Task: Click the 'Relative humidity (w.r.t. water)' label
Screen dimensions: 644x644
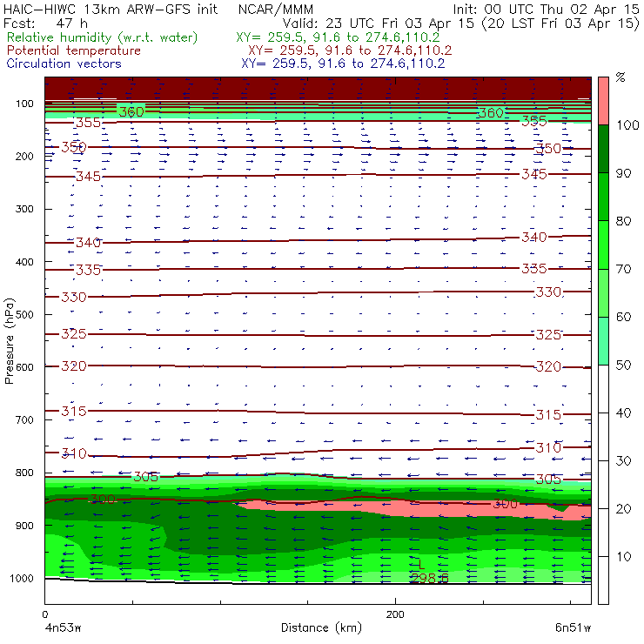Action: (x=103, y=37)
